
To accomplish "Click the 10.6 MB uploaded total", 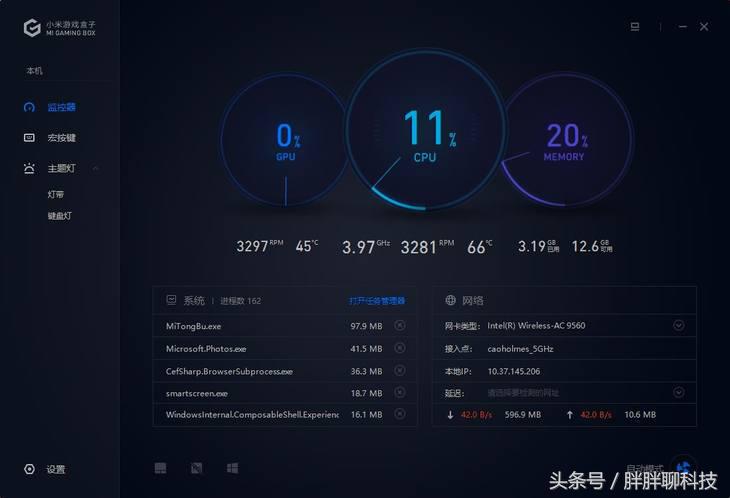I will coord(640,415).
